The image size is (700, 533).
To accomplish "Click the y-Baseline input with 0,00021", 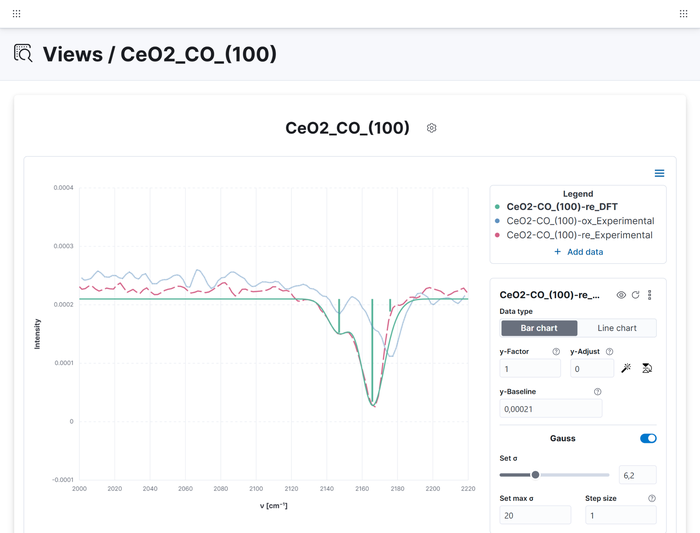I will click(x=550, y=409).
